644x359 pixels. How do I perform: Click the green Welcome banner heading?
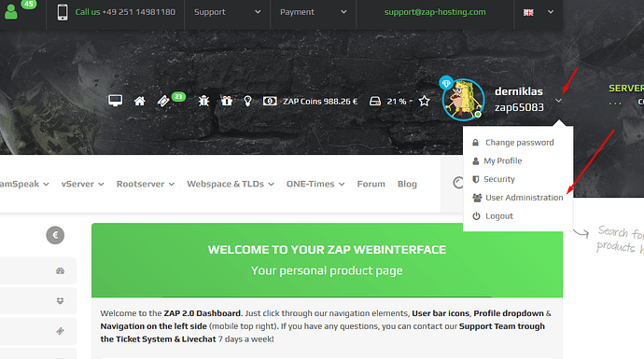[327, 250]
